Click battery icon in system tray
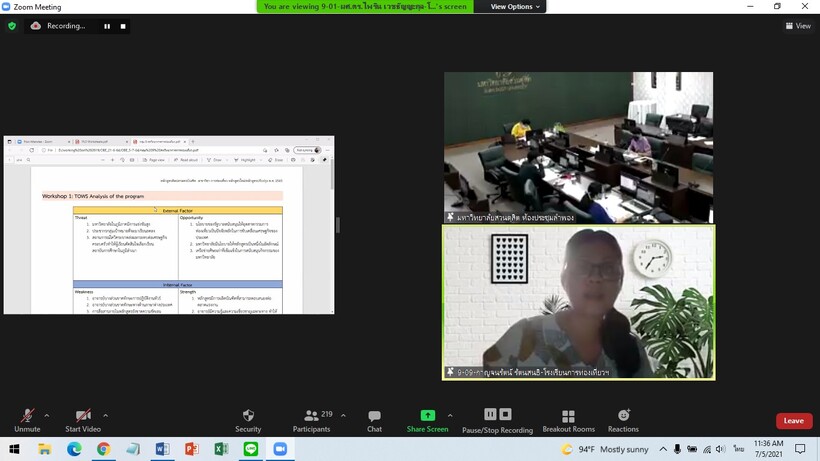Viewport: 820px width, 461px height. [x=692, y=449]
